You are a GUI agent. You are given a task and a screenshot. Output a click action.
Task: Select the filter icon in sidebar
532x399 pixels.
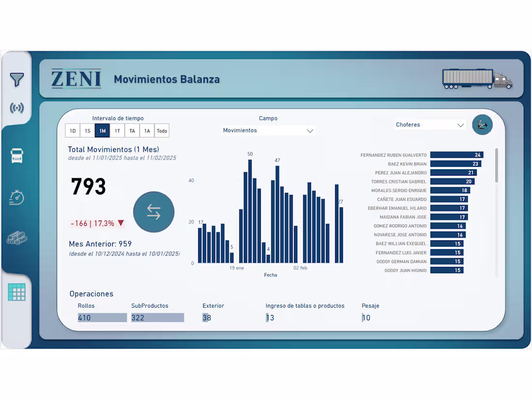(16, 79)
